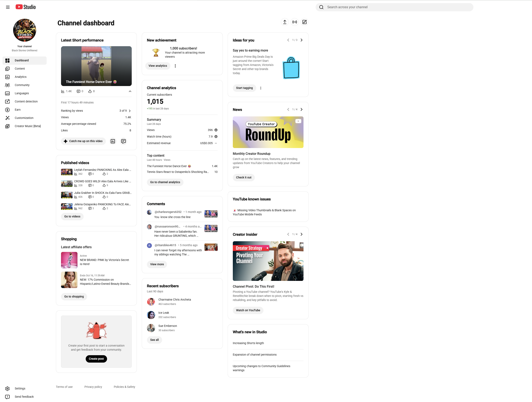Screen dimensions: 532x402
Task: Focus the Search across your channel field
Action: pyautogui.click(x=395, y=7)
